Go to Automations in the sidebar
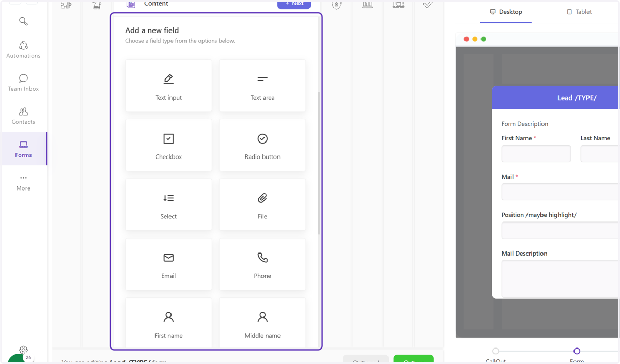This screenshot has width=620, height=364. 23,50
